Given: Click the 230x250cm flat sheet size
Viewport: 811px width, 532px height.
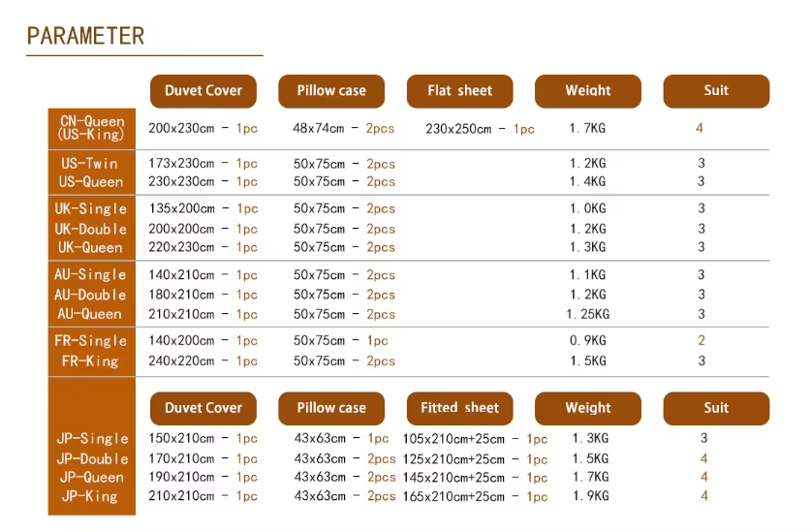Looking at the screenshot, I should pyautogui.click(x=458, y=129).
